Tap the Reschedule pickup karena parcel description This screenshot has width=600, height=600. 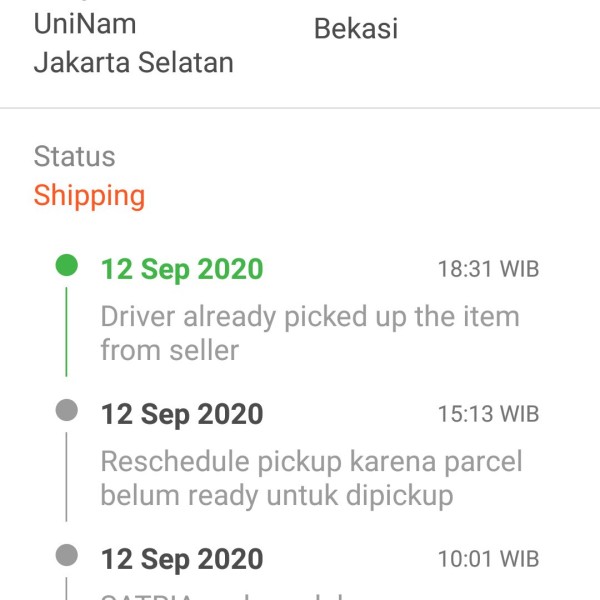311,478
